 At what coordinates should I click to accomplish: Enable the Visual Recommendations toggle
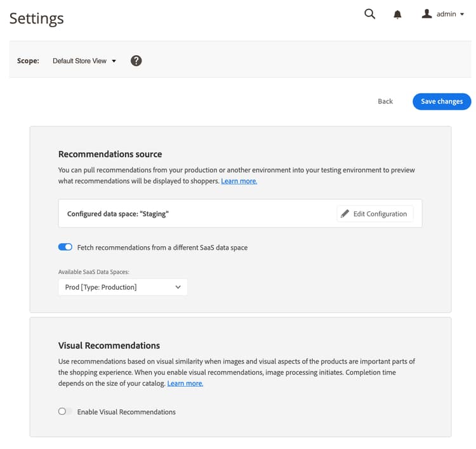point(65,412)
